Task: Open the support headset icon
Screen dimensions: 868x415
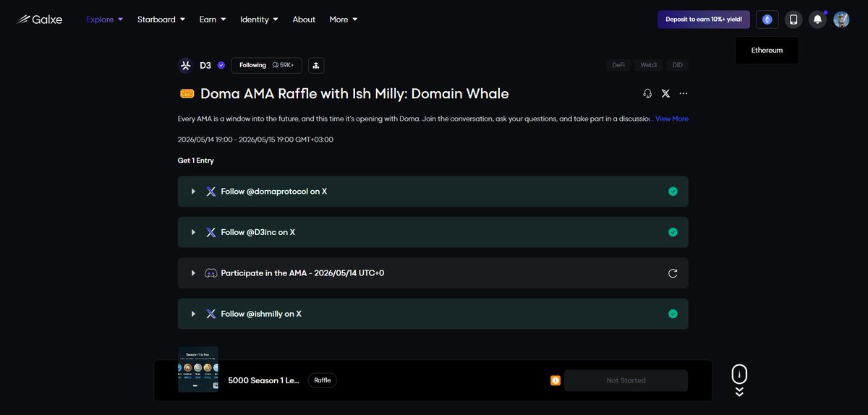Action: (x=647, y=93)
